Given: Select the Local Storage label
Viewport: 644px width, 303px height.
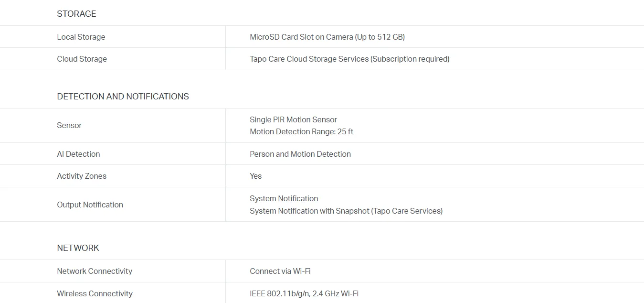Looking at the screenshot, I should click(81, 37).
